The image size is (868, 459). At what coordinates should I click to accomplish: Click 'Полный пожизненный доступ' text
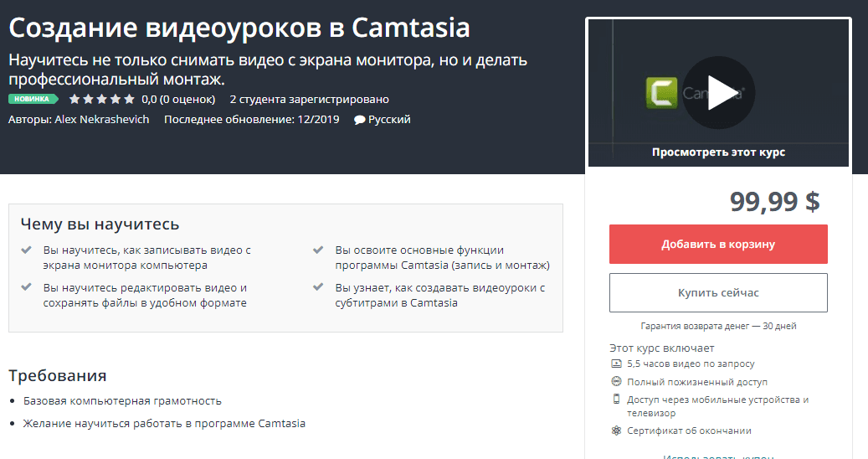click(x=697, y=382)
